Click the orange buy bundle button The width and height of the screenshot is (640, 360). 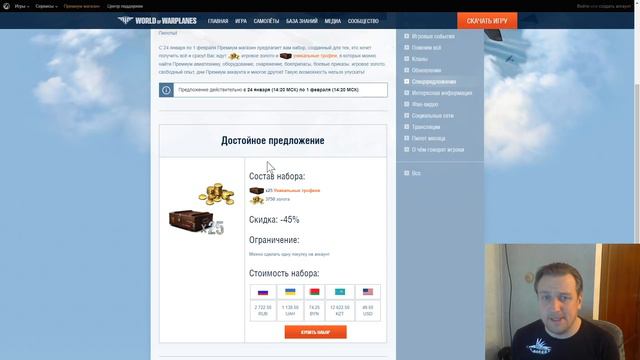[x=316, y=332]
